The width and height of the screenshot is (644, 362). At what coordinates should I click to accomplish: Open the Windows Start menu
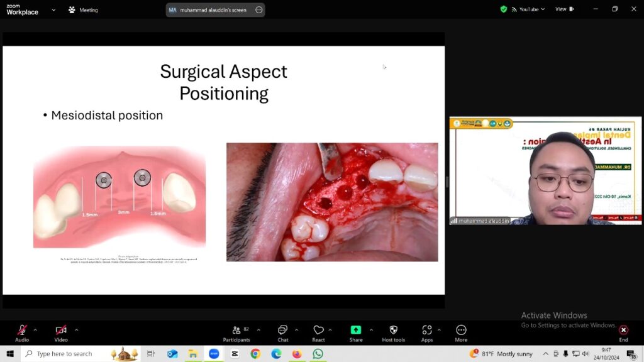pyautogui.click(x=10, y=353)
